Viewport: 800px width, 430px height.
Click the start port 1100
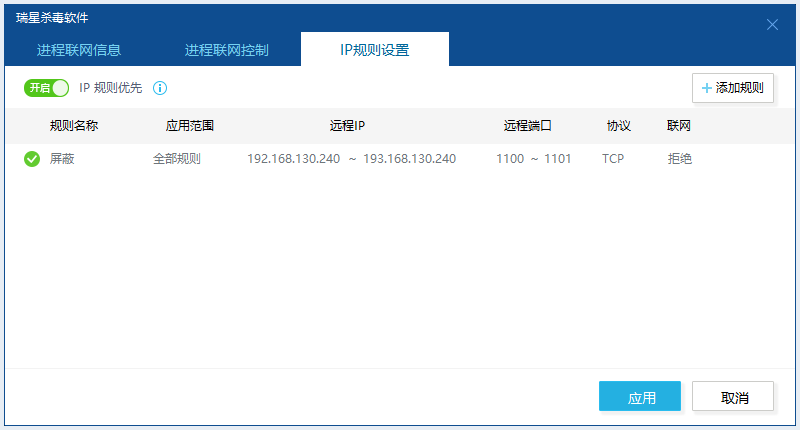tap(510, 159)
